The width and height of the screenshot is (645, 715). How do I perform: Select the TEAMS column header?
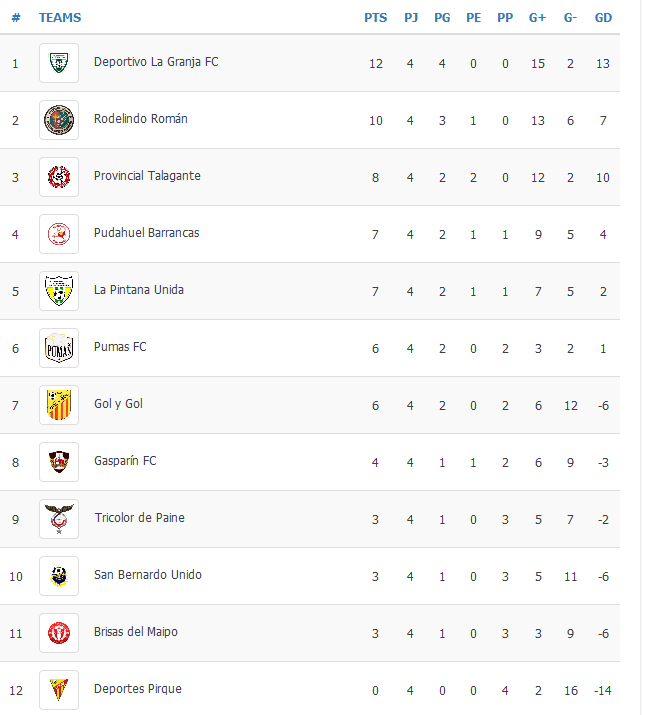coord(60,18)
